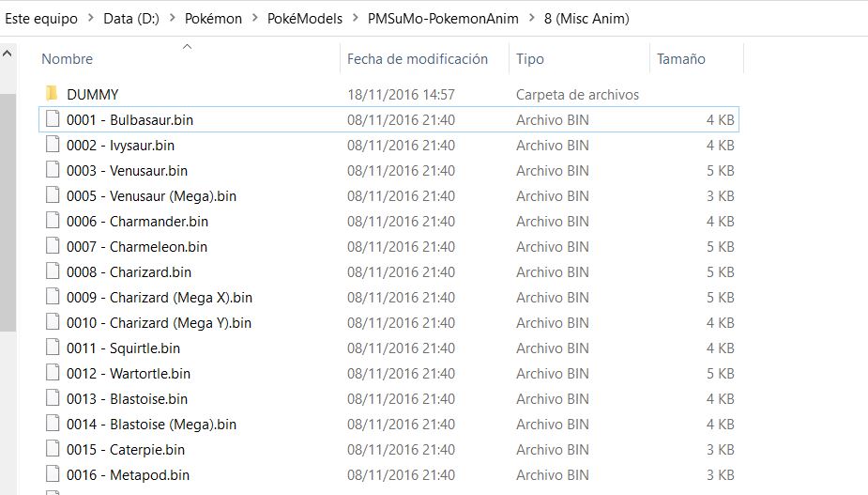Go to PMSuMo-PokemonAnim in address bar
868x495 pixels.
pyautogui.click(x=443, y=18)
